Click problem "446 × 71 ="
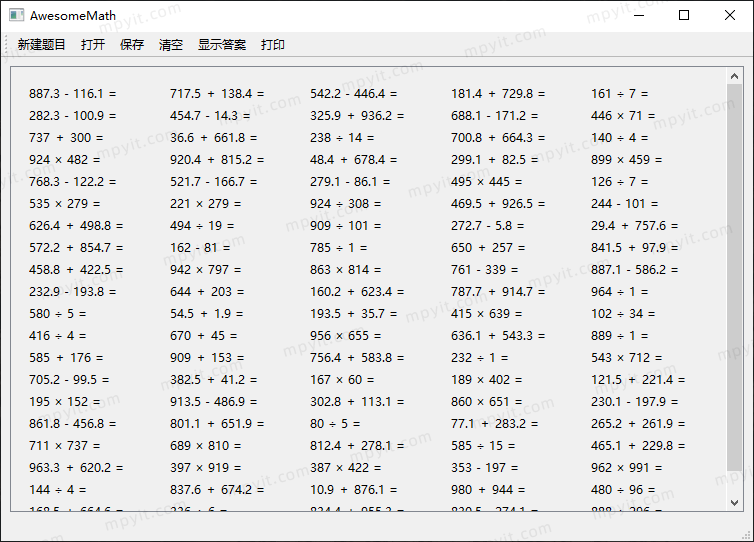The width and height of the screenshot is (754, 542). click(623, 115)
